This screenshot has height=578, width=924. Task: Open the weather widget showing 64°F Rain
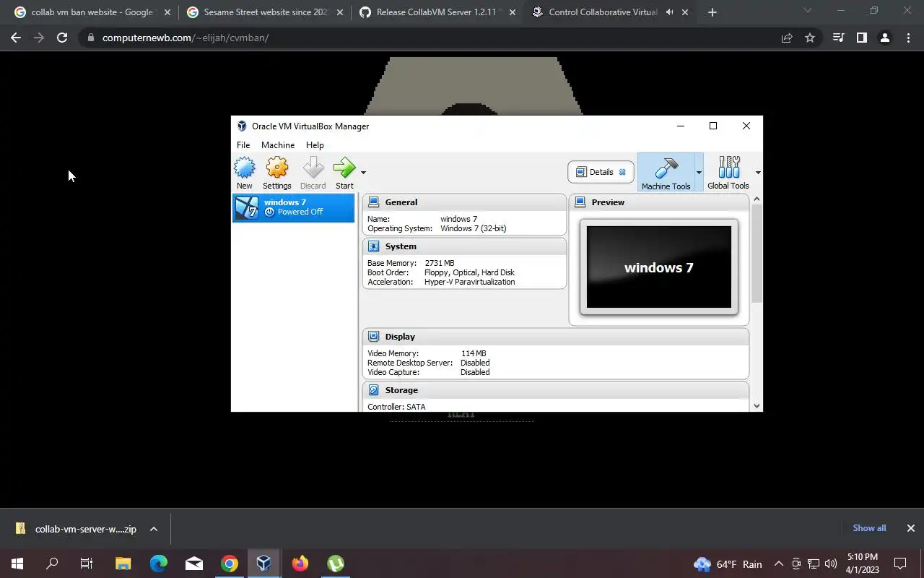point(728,564)
